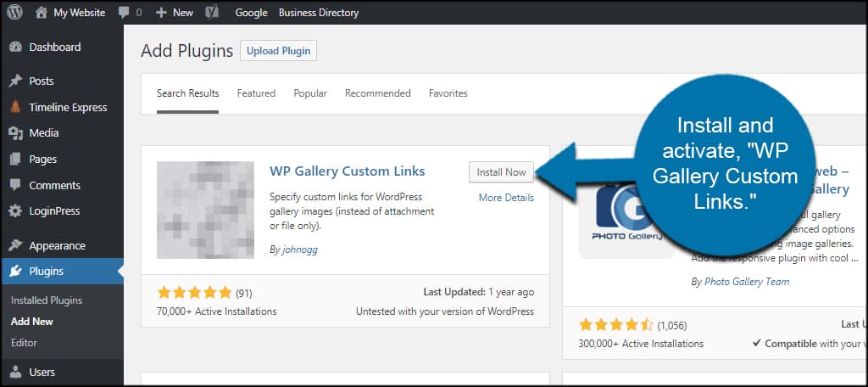Open the Yoast SEO icon in admin bar

(x=212, y=12)
